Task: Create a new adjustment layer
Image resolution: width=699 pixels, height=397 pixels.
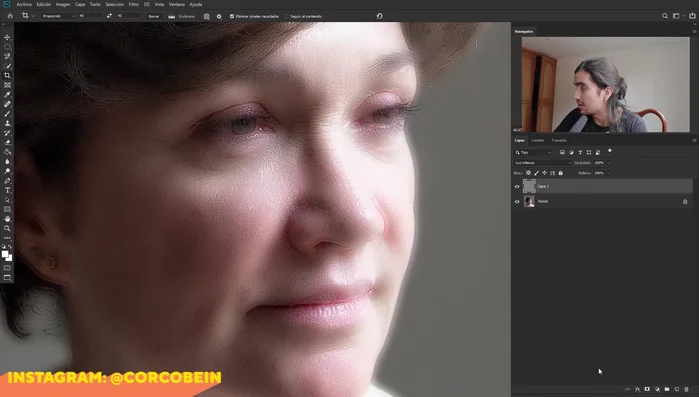Action: tap(657, 389)
